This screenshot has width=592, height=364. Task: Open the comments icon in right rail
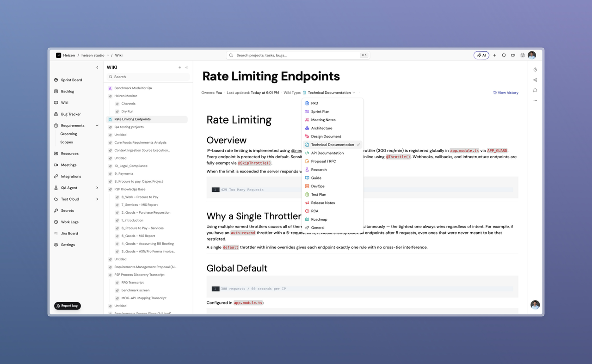click(x=535, y=90)
